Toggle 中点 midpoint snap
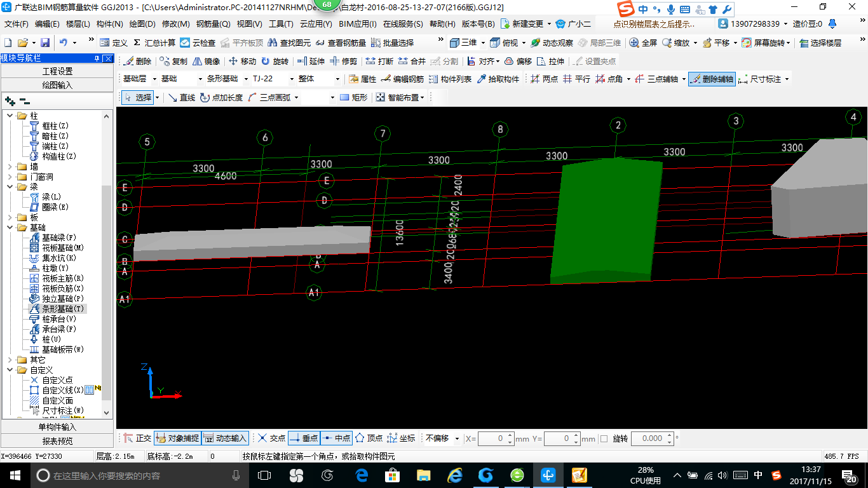This screenshot has height=488, width=868. pyautogui.click(x=336, y=438)
